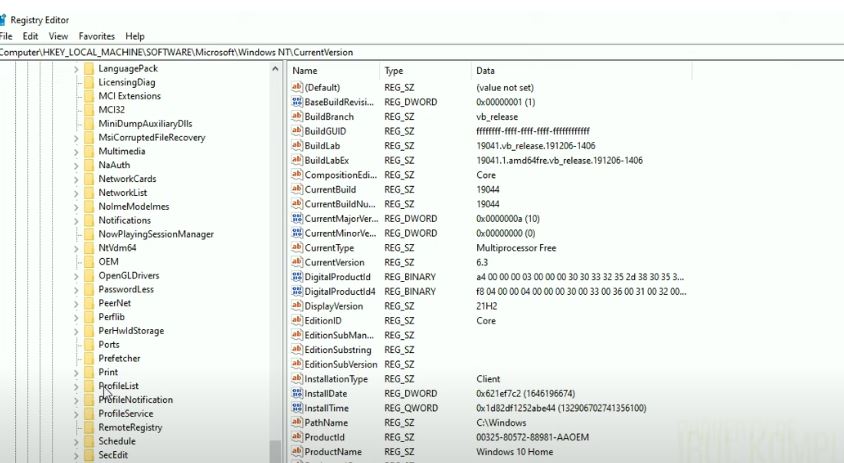Click the NaAuth folder icon
Screen dimensions: 844x463
tap(89, 165)
